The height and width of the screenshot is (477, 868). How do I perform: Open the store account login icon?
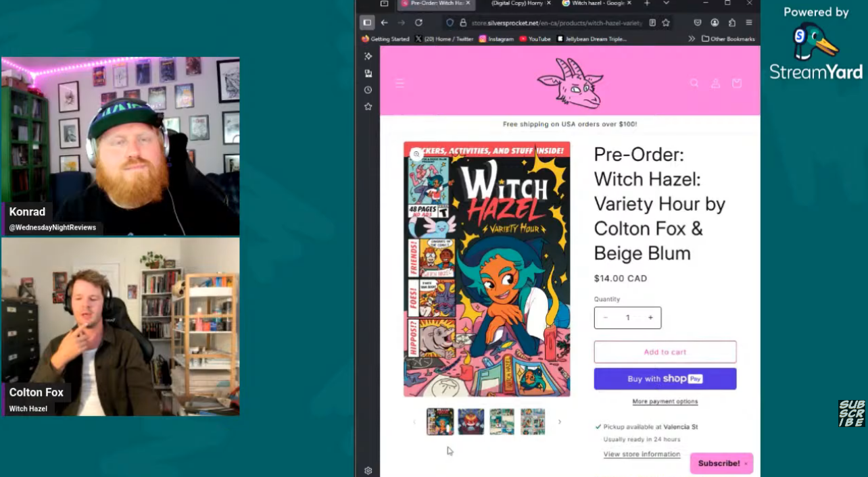click(x=715, y=83)
